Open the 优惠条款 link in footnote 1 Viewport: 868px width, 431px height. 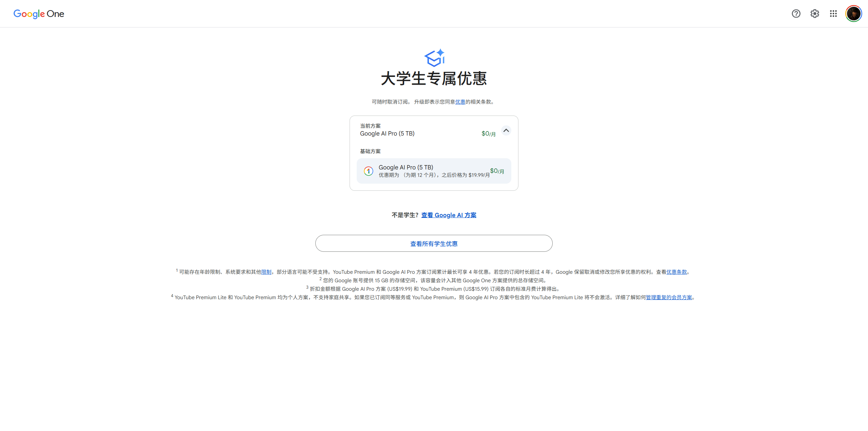coord(677,272)
